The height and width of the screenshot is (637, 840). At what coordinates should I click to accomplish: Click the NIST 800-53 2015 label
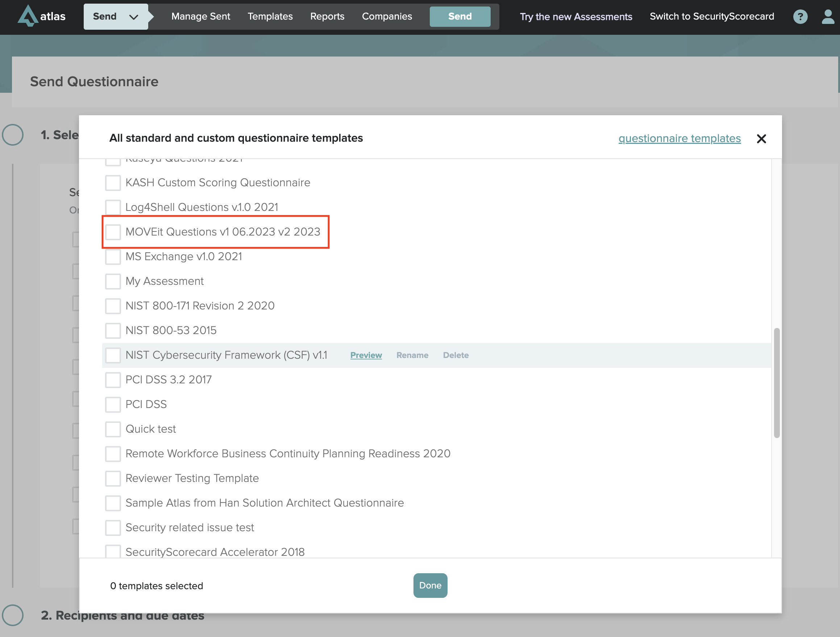click(x=171, y=331)
